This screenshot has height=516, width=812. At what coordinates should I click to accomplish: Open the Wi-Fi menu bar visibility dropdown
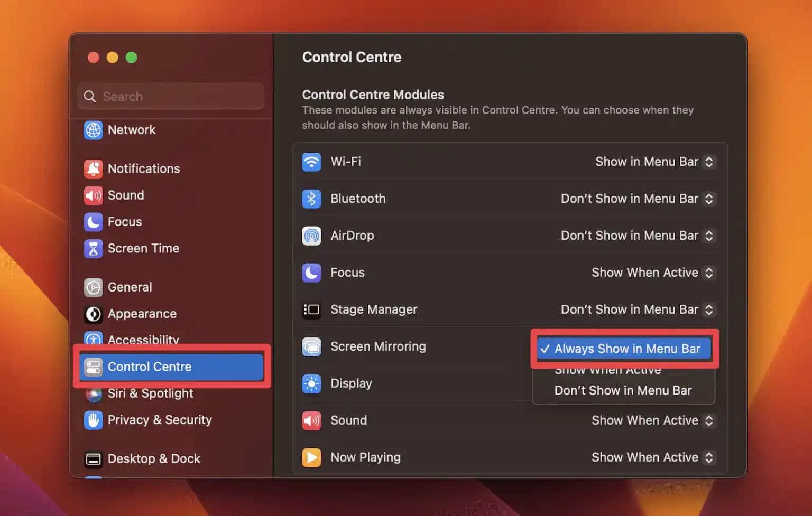click(655, 162)
